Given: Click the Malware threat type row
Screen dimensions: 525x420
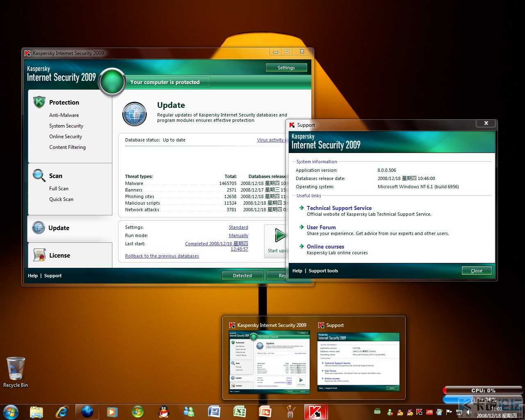Looking at the screenshot, I should click(205, 183).
